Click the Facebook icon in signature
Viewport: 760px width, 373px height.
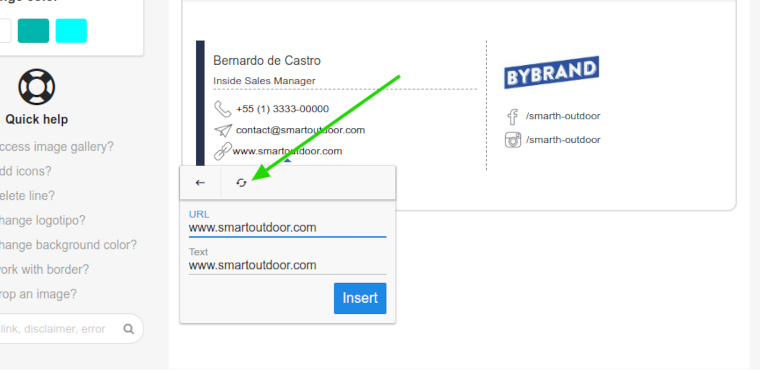(512, 117)
